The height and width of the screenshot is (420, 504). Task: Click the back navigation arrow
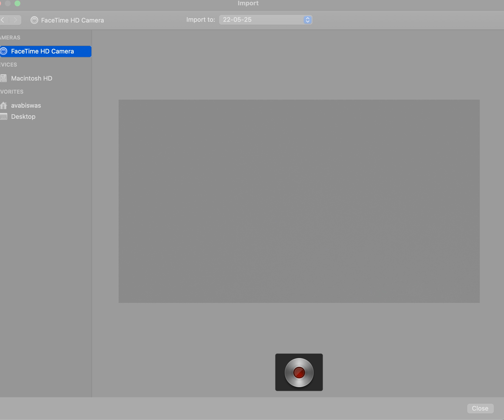click(x=3, y=20)
